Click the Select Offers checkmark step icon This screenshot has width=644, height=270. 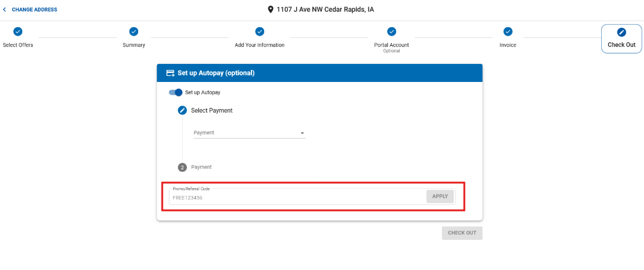click(17, 31)
